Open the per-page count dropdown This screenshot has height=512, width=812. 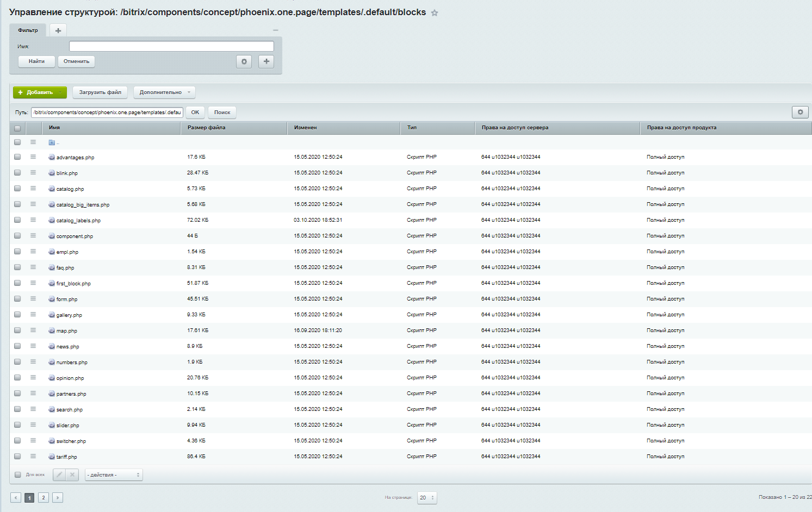point(427,497)
